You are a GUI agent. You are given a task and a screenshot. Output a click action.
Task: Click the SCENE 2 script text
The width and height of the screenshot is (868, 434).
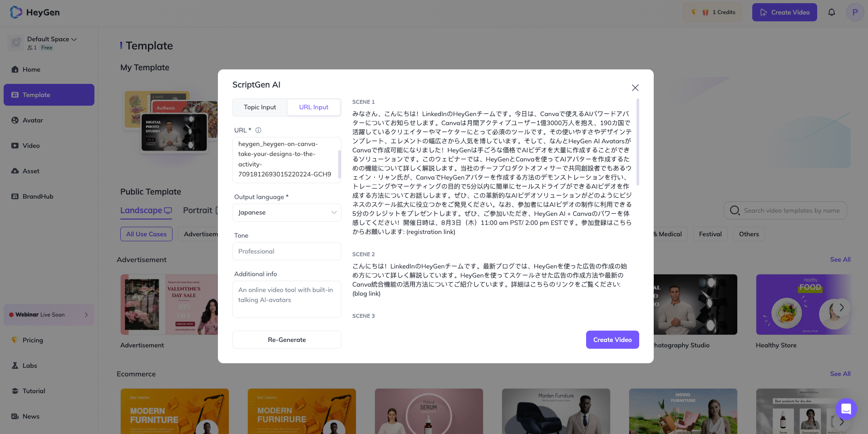(x=490, y=280)
